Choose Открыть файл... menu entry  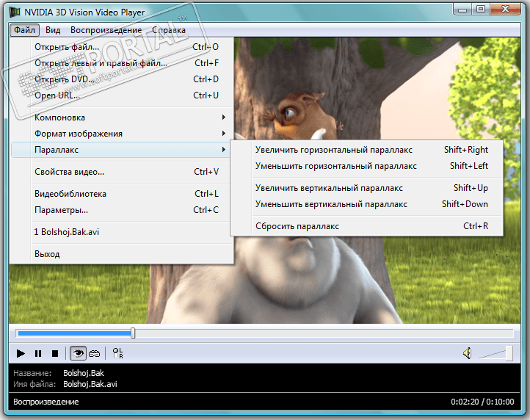click(x=122, y=47)
